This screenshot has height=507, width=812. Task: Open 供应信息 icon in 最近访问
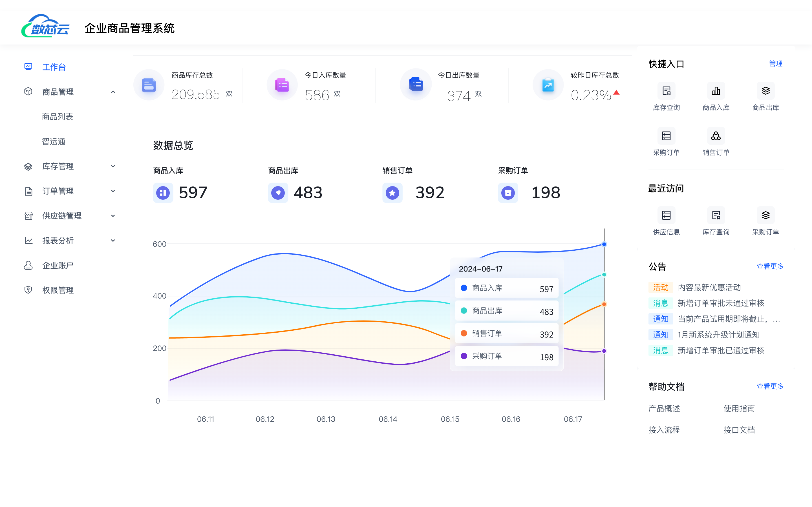pyautogui.click(x=667, y=215)
